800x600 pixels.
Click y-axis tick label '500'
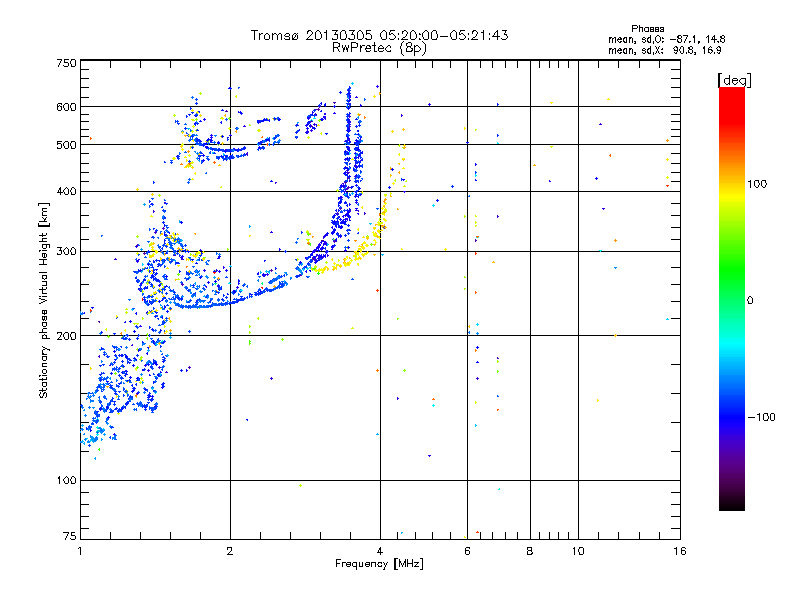[x=66, y=145]
